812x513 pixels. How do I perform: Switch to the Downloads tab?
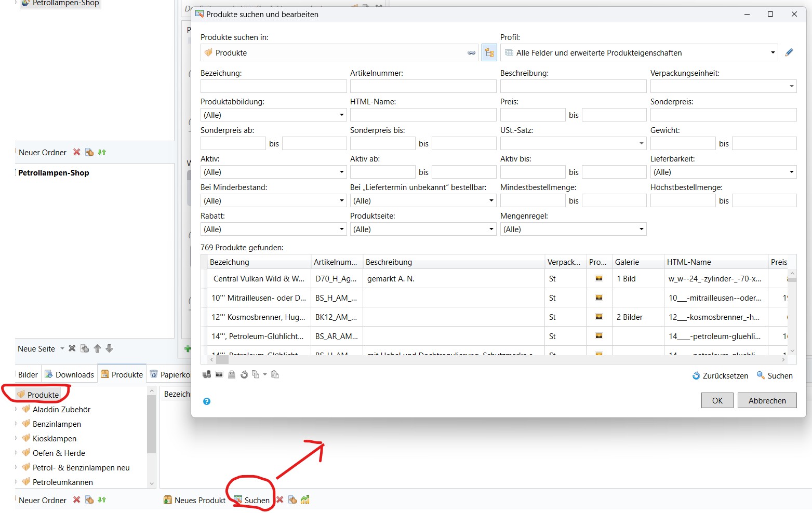pyautogui.click(x=70, y=374)
